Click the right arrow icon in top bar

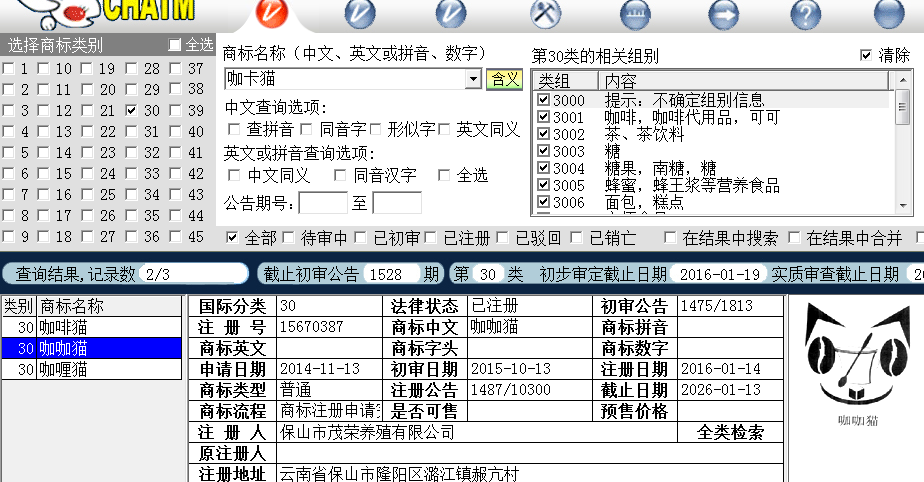click(724, 13)
